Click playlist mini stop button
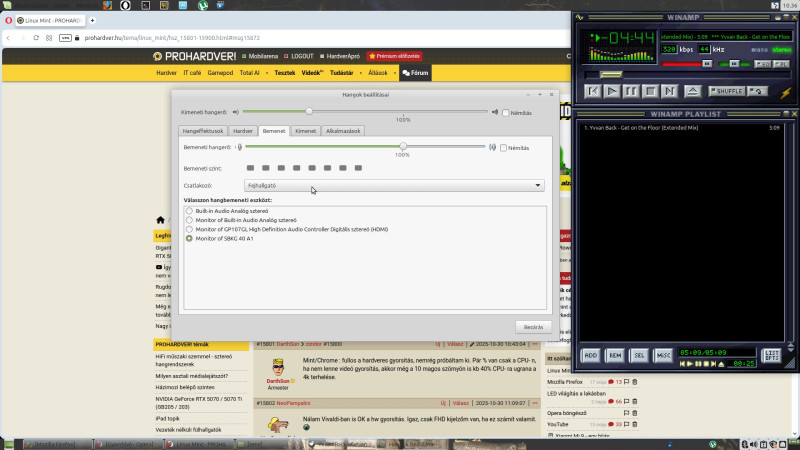 706,364
